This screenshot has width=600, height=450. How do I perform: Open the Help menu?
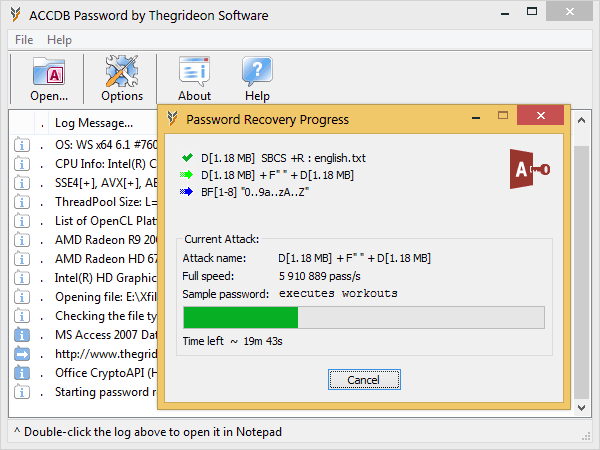pyautogui.click(x=59, y=40)
